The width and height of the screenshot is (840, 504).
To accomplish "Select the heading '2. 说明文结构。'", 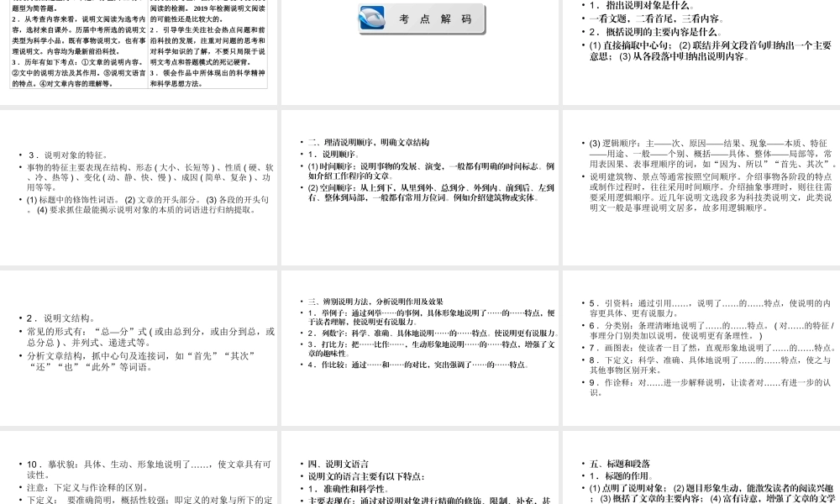I will (x=61, y=318).
